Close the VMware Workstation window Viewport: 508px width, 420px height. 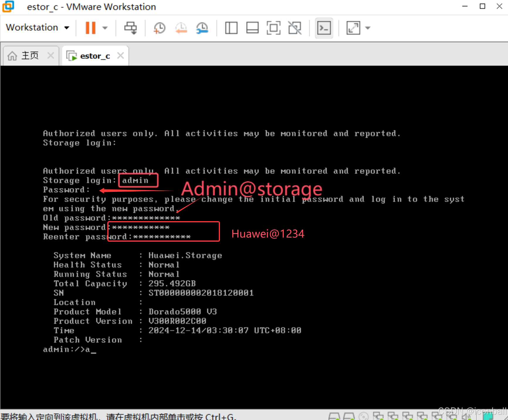pos(499,6)
